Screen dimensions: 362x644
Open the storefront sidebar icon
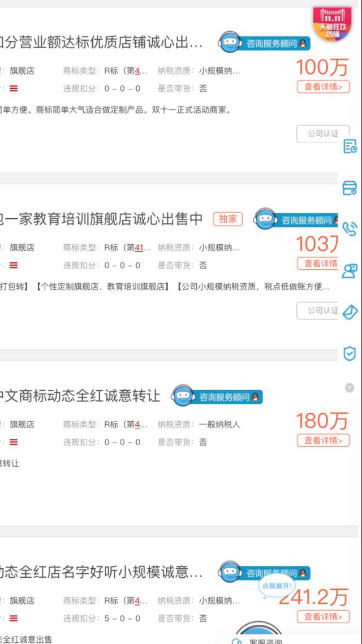[350, 188]
